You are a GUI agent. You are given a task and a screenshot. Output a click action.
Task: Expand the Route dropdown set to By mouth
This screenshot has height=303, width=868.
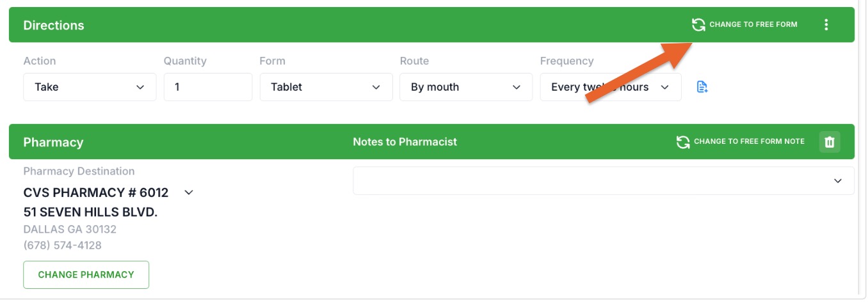coord(466,87)
